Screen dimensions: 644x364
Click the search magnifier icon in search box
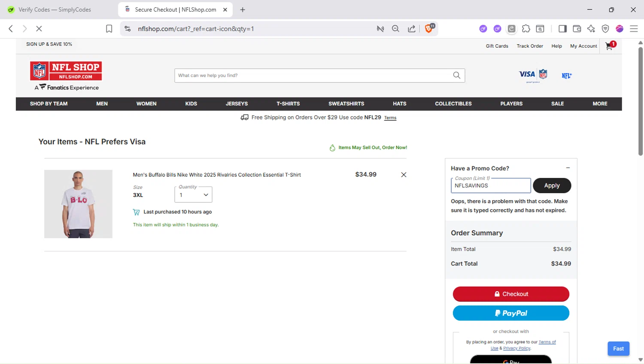coord(456,75)
